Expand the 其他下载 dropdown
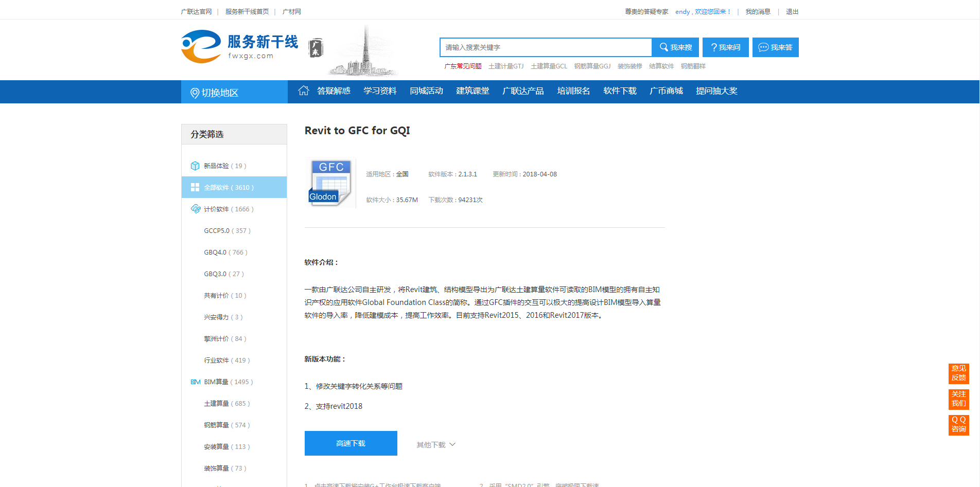 point(436,445)
